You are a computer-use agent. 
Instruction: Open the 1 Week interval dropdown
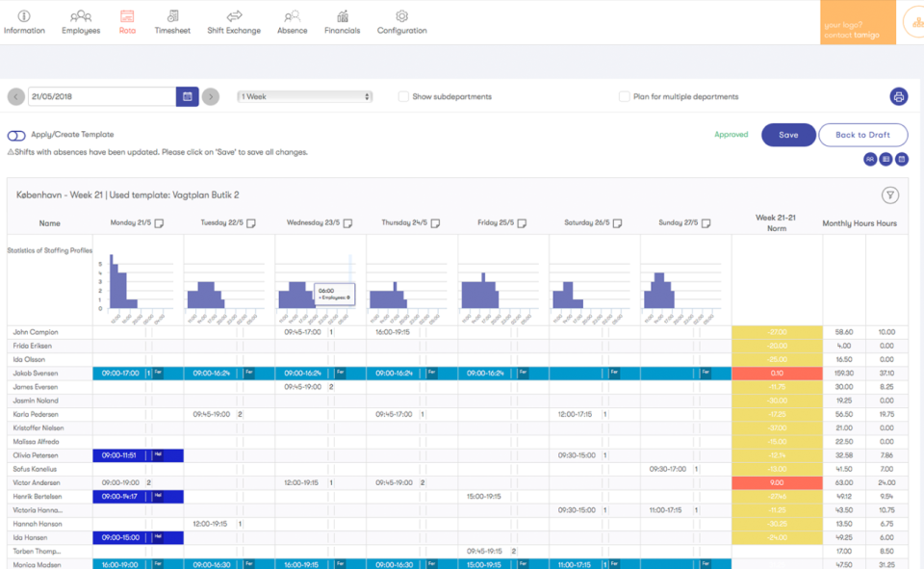304,96
